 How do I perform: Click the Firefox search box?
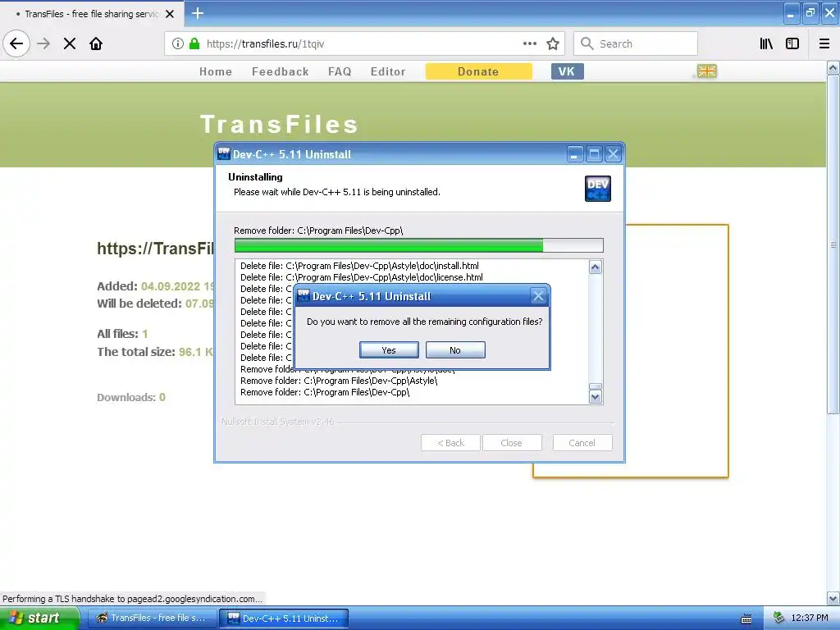tap(636, 44)
